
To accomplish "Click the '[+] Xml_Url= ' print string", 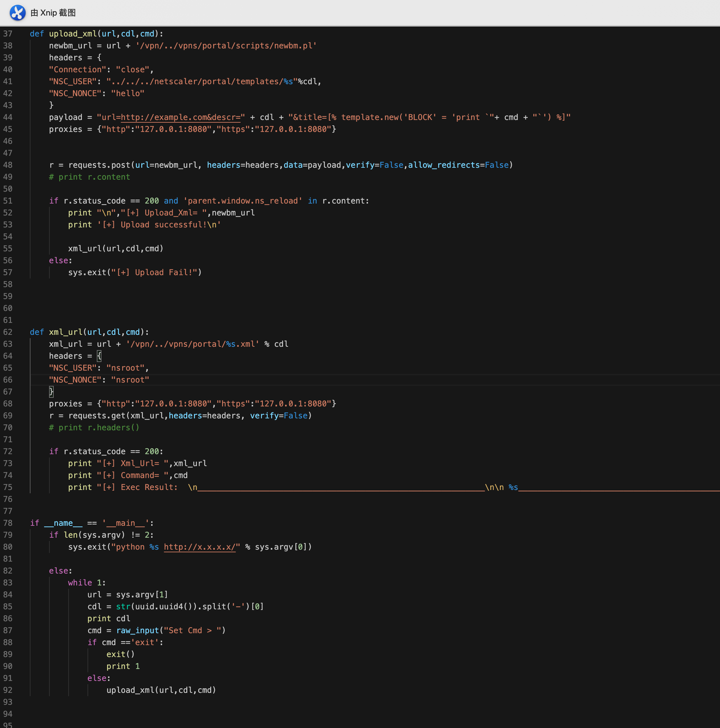I will click(x=133, y=463).
